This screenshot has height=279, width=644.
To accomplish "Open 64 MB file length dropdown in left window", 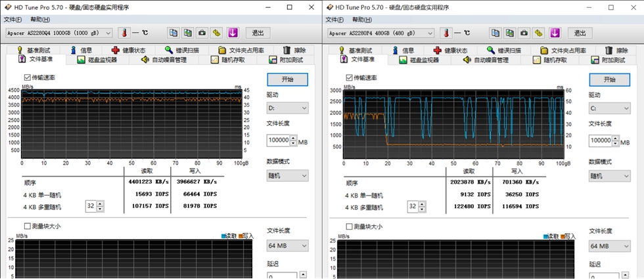I will pos(288,246).
